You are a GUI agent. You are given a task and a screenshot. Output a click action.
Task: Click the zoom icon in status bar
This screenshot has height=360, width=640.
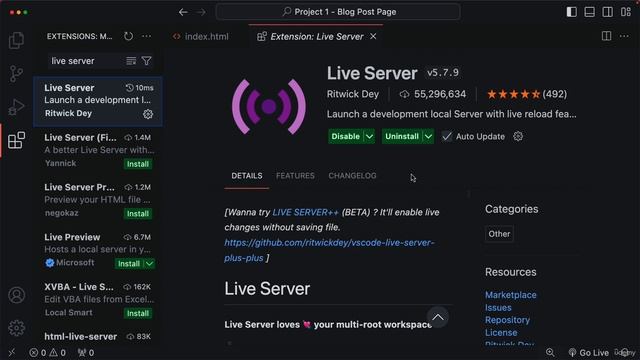pos(550,352)
